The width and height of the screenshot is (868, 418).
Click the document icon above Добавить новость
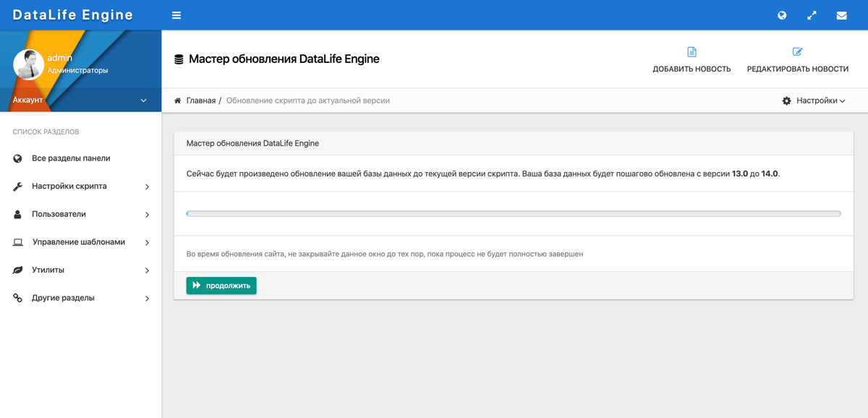coord(692,52)
